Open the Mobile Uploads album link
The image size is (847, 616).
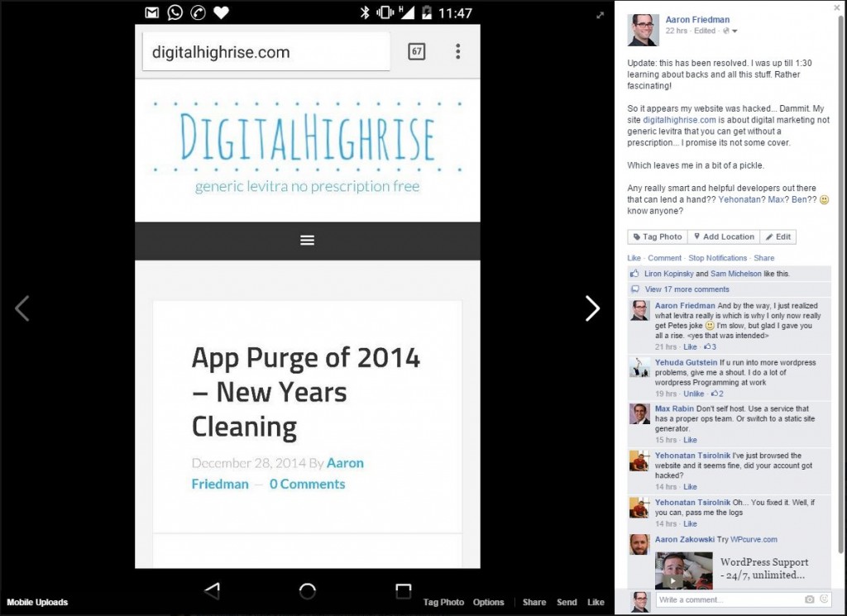click(x=37, y=602)
